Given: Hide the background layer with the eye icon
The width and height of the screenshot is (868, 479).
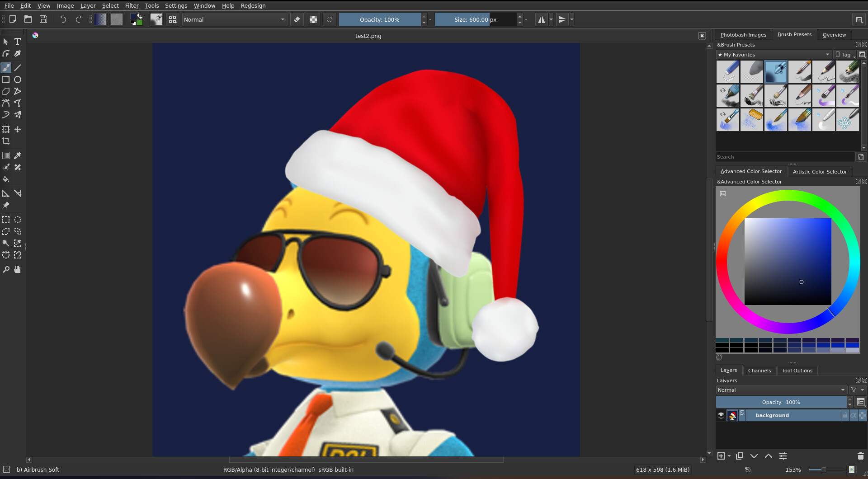Looking at the screenshot, I should (721, 415).
